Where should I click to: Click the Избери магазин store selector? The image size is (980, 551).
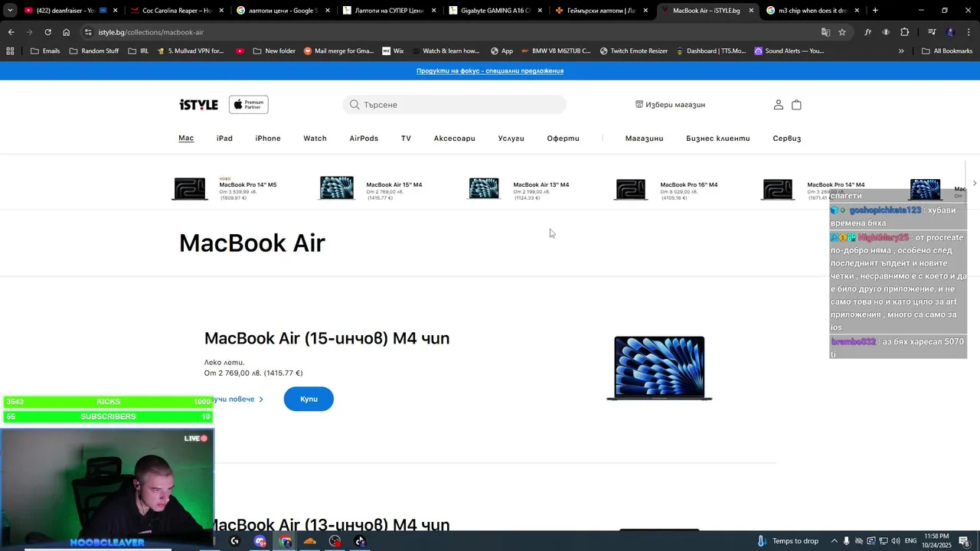(x=670, y=105)
